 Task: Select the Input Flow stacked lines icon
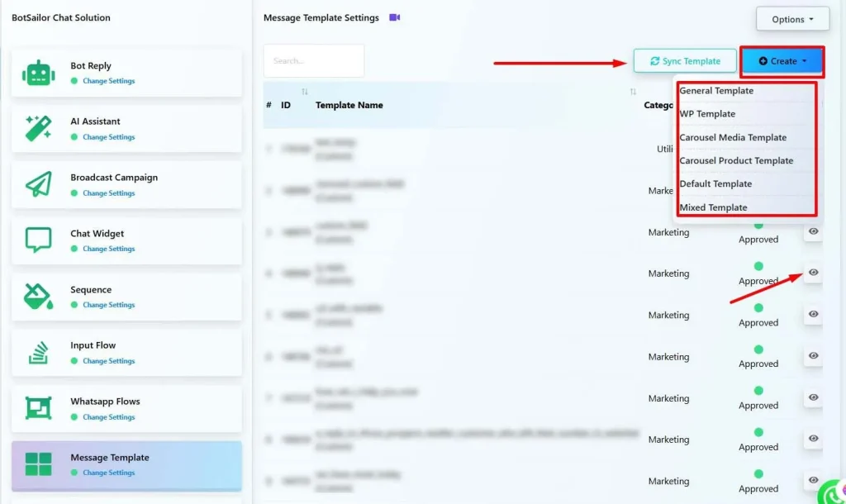click(38, 352)
